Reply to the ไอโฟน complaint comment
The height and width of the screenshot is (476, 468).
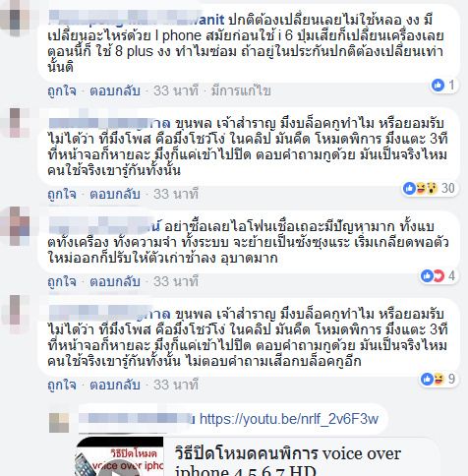pyautogui.click(x=115, y=281)
